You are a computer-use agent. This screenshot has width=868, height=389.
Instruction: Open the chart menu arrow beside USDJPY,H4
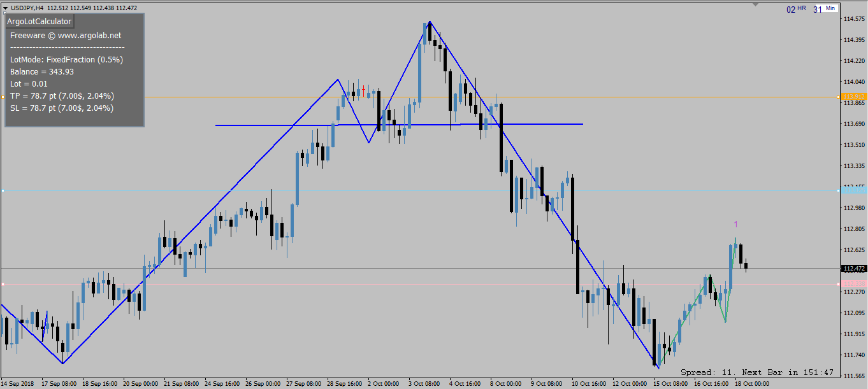point(6,8)
